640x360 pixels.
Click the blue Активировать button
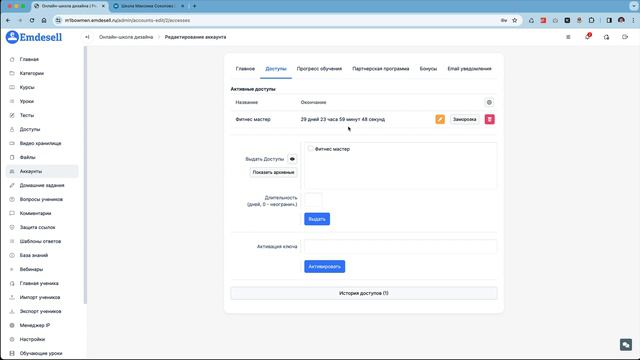point(324,267)
